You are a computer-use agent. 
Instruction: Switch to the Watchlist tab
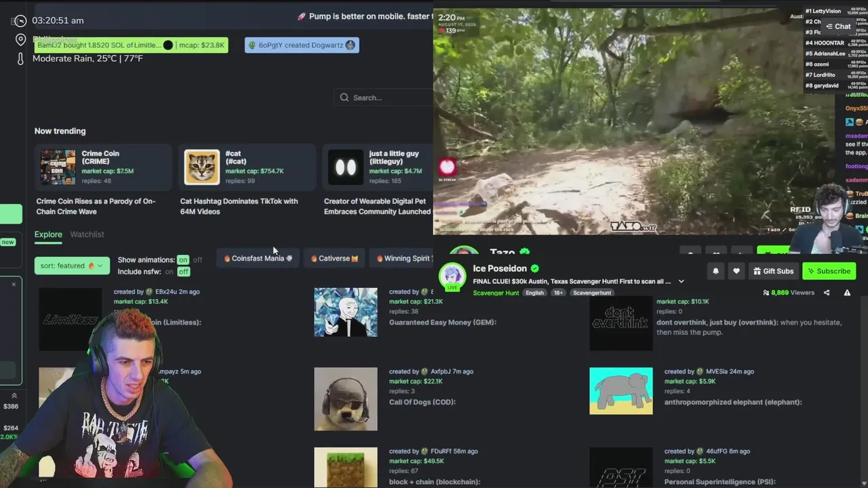point(87,235)
